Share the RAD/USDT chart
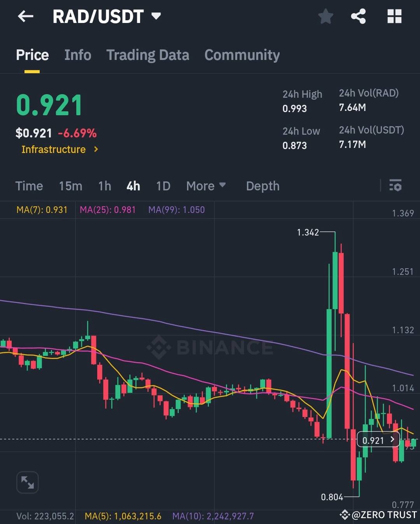Viewport: 420px width, 524px height. pos(358,16)
